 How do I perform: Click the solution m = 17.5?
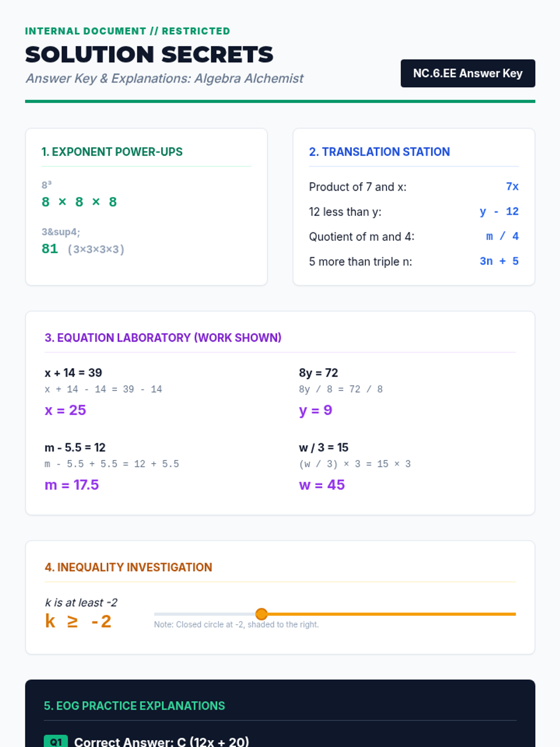pos(71,485)
